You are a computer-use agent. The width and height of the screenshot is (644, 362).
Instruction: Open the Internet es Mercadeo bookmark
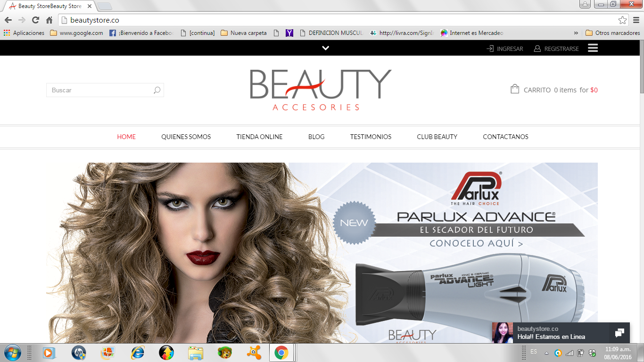(472, 33)
